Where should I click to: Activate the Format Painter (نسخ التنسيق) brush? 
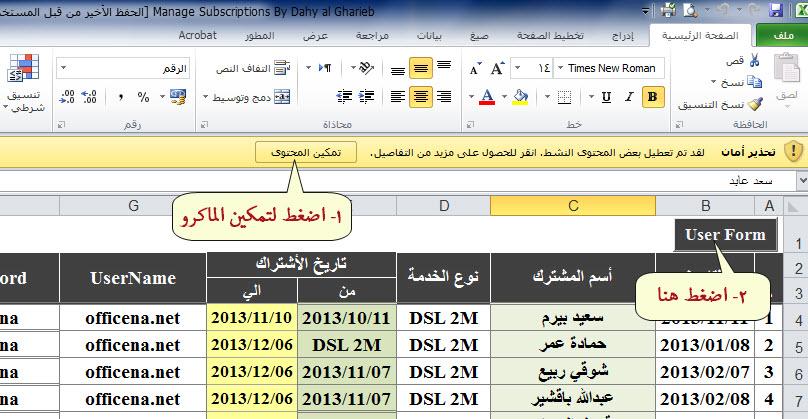755,104
